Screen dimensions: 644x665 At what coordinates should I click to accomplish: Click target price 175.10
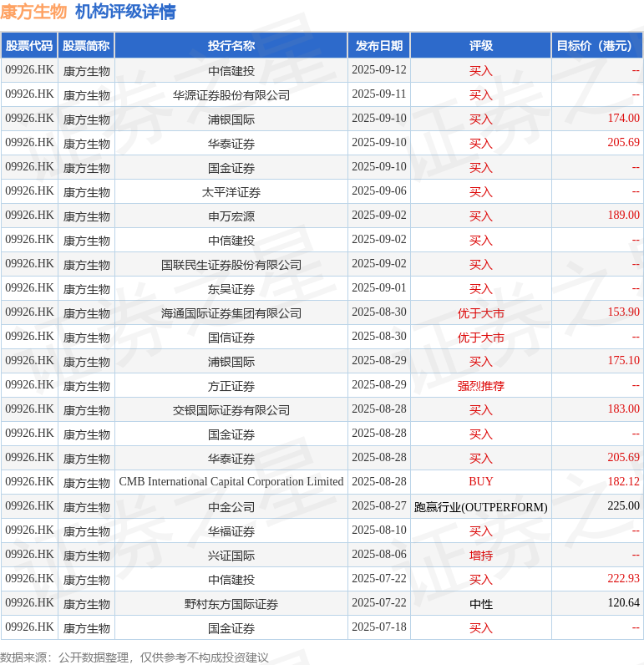tap(623, 361)
